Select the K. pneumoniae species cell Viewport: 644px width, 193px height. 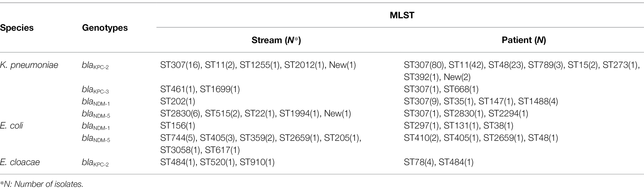[29, 65]
